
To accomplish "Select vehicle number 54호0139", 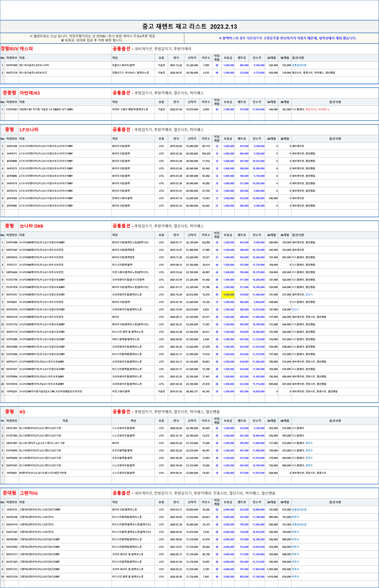I will pos(12,510).
